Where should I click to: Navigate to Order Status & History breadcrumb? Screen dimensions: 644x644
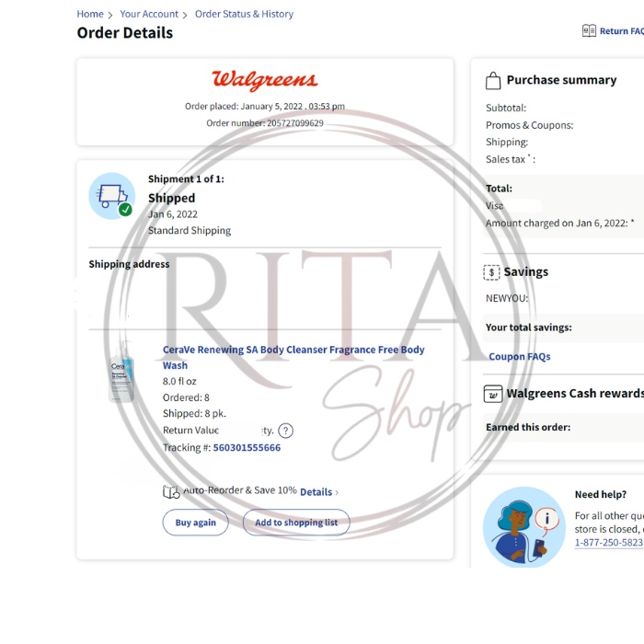click(x=244, y=14)
